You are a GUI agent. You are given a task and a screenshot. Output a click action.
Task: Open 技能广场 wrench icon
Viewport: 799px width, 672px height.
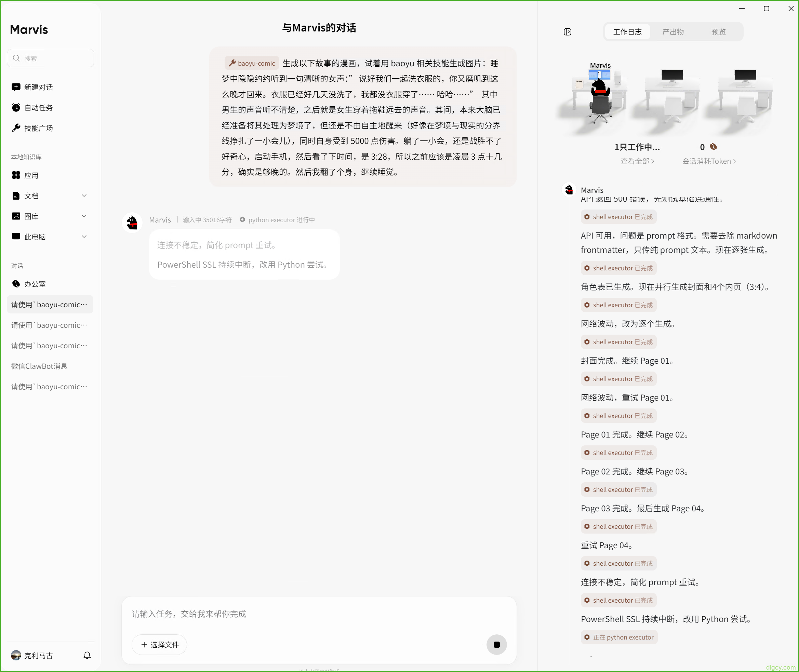pyautogui.click(x=16, y=129)
